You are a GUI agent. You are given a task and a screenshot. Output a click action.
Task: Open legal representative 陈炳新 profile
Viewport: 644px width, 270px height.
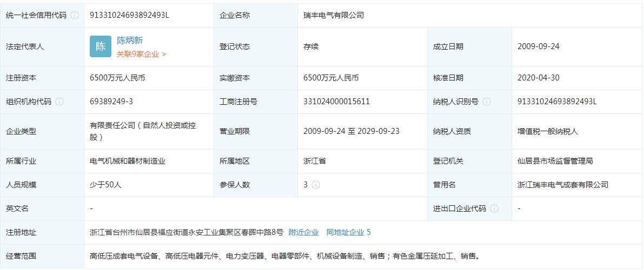click(130, 40)
